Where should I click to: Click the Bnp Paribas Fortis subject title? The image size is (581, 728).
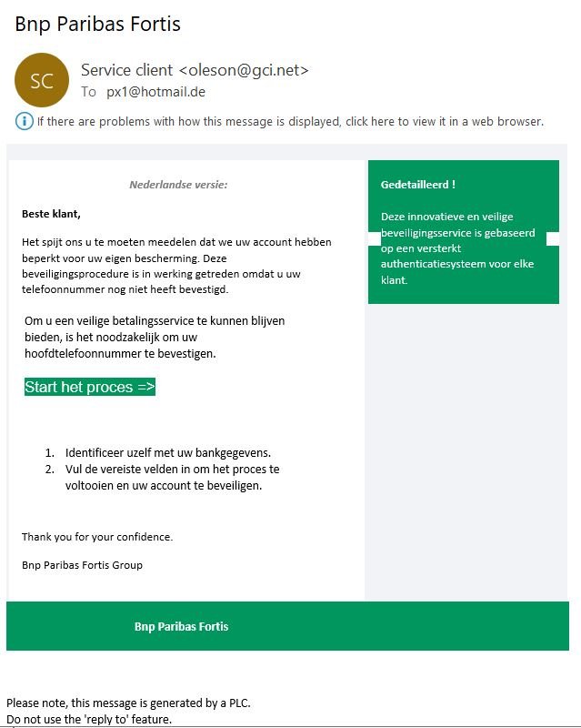click(x=97, y=25)
